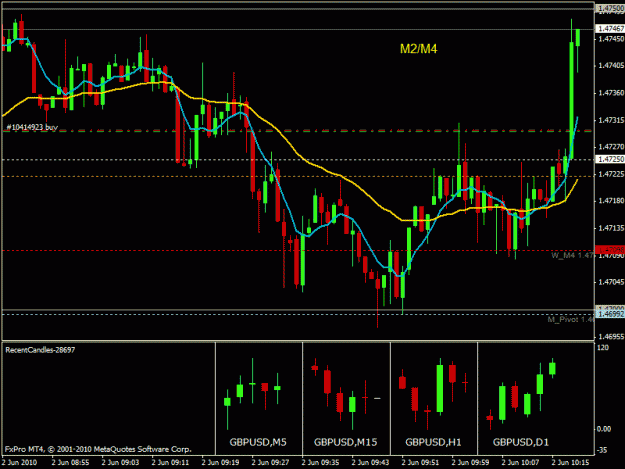Click the 2 Jun 08:55 time label

70,462
